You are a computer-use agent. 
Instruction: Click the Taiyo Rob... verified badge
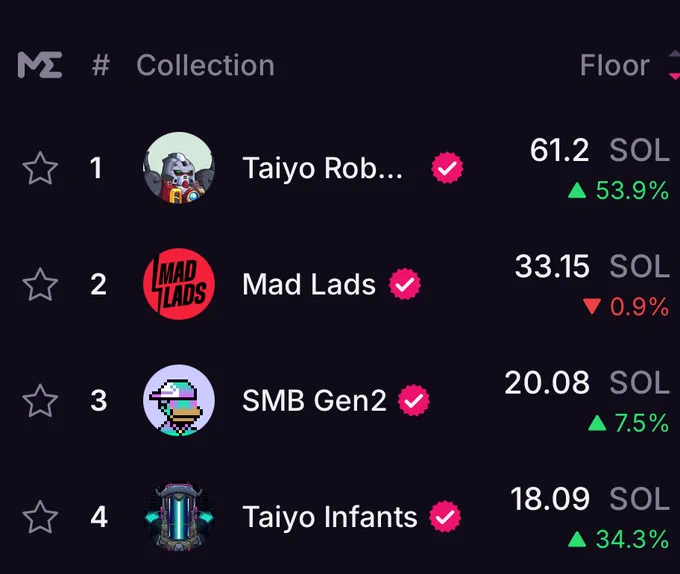pos(447,168)
